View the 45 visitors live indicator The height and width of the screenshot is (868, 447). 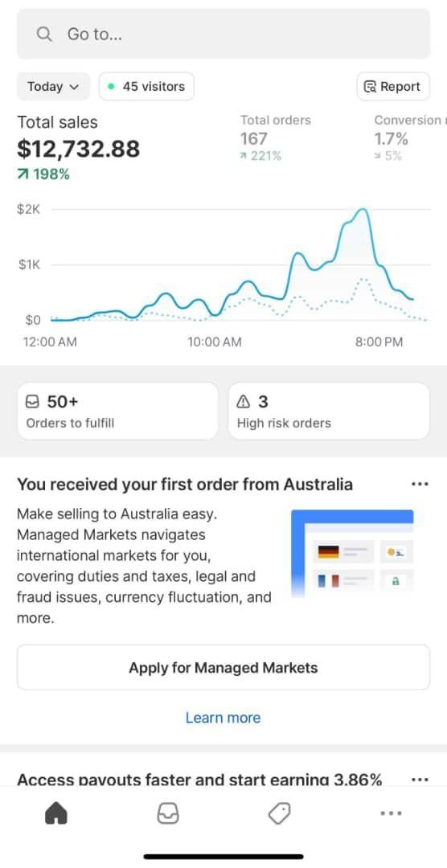click(146, 86)
